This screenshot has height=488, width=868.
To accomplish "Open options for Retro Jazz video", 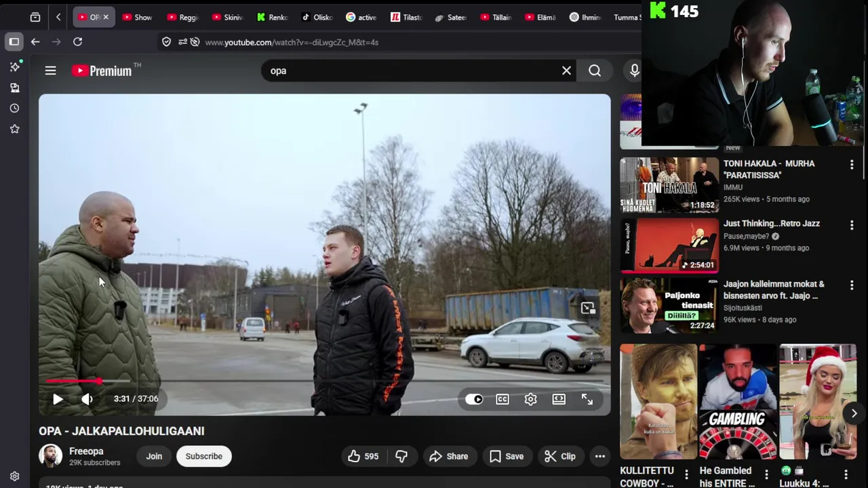I will coord(852,225).
